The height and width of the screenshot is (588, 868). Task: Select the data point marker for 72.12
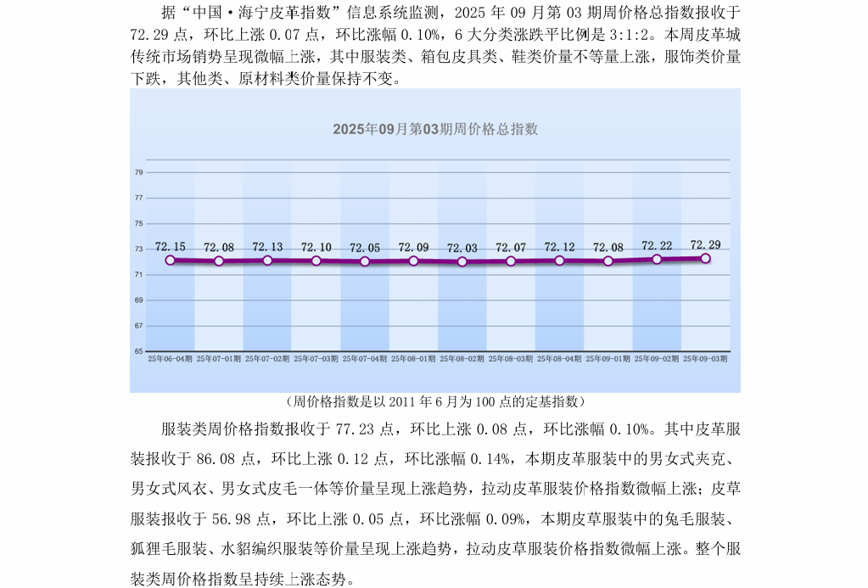[560, 260]
